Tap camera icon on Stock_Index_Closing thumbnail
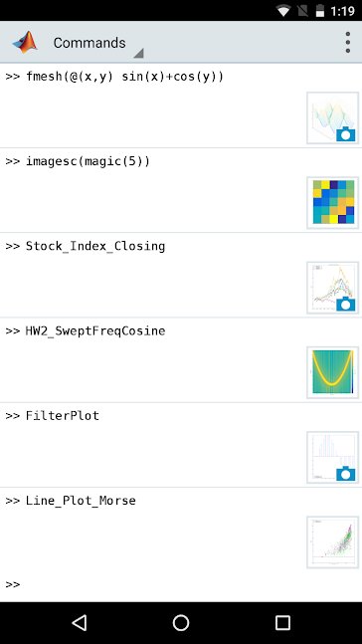 pos(345,304)
